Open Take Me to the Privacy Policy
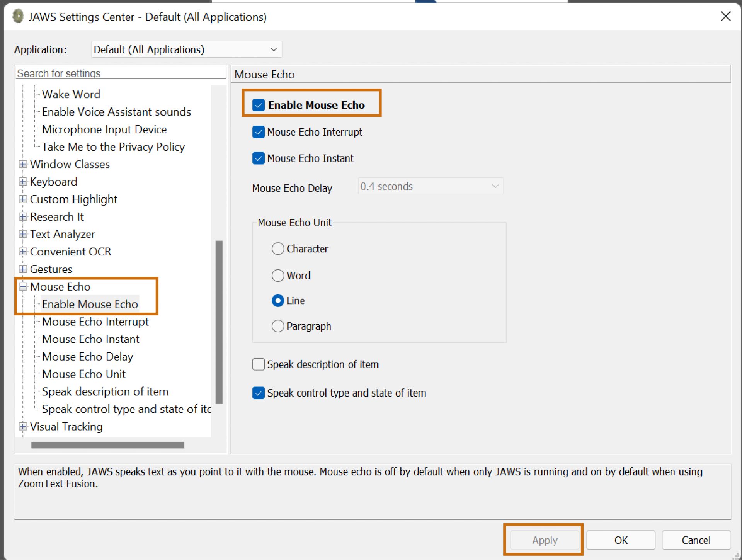The image size is (742, 560). 113,146
